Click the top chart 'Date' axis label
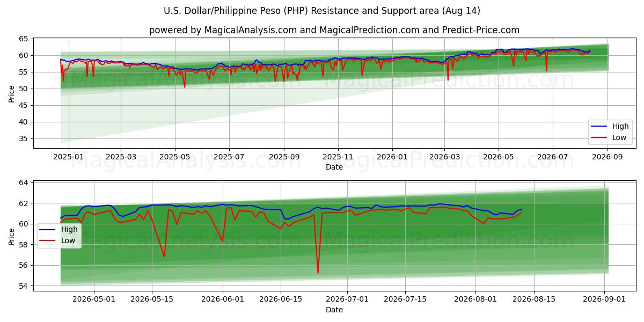This screenshot has height=322, width=644. pyautogui.click(x=334, y=167)
